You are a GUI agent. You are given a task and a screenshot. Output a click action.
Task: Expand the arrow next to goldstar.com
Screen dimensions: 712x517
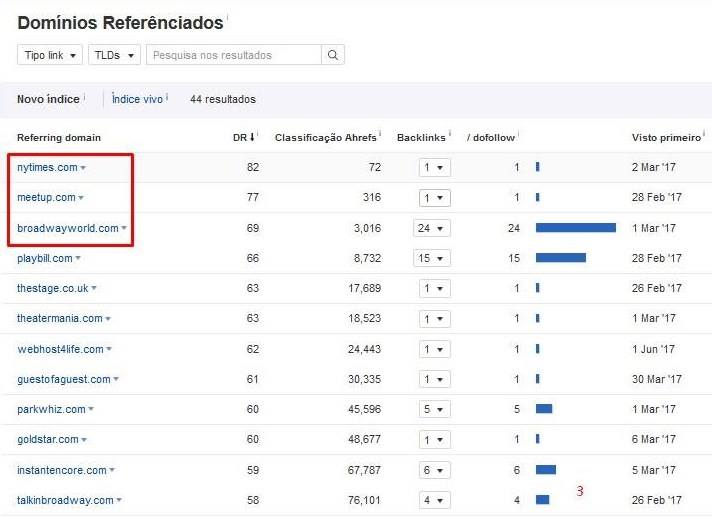point(84,440)
